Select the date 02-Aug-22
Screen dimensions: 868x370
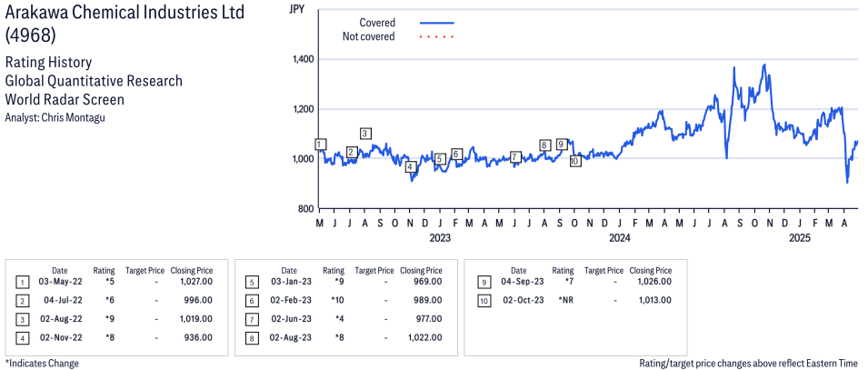(59, 318)
